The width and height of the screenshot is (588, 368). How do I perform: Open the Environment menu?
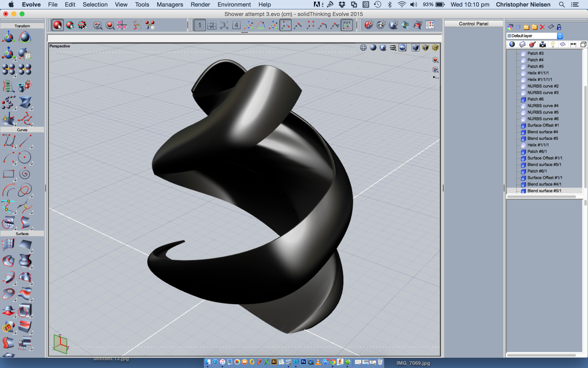pyautogui.click(x=234, y=4)
